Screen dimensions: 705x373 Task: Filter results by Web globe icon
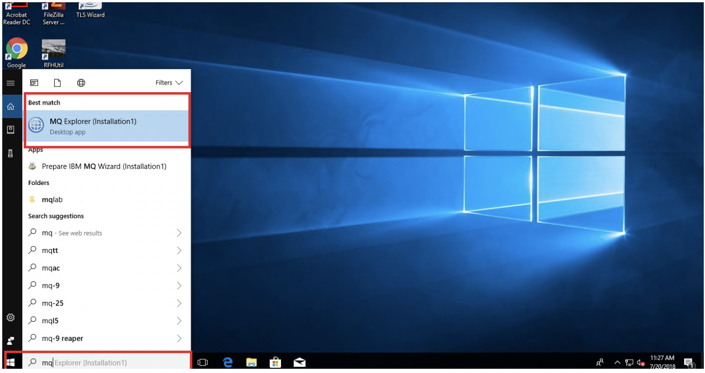(x=81, y=83)
